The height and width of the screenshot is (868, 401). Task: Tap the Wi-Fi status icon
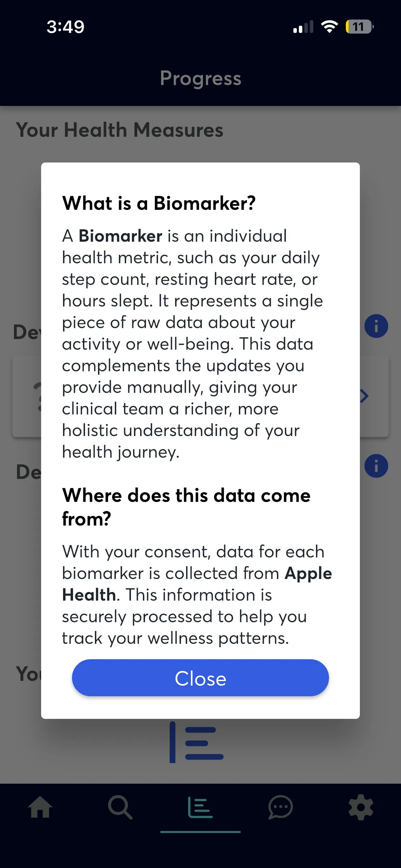(x=329, y=26)
